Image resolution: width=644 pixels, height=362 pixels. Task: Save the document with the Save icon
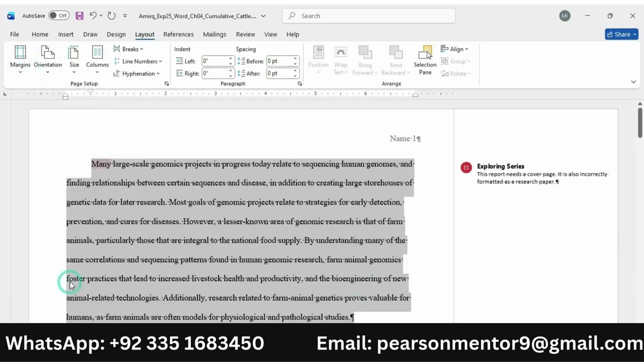tap(79, 16)
